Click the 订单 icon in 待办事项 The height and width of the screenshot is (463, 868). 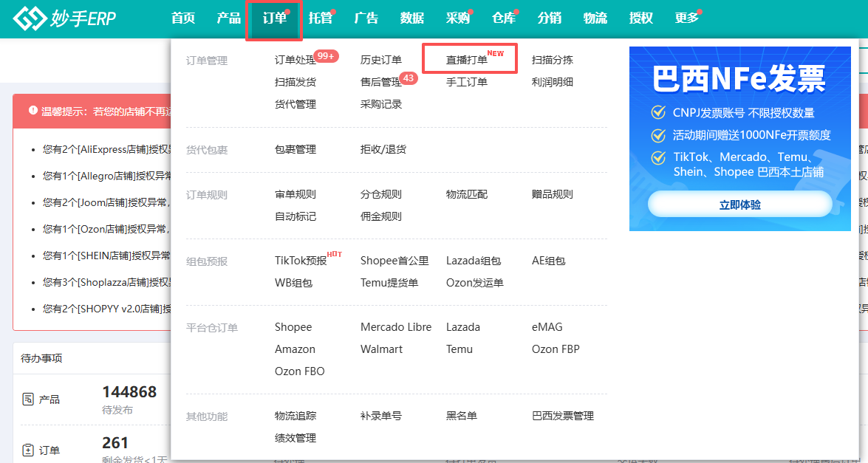27,450
